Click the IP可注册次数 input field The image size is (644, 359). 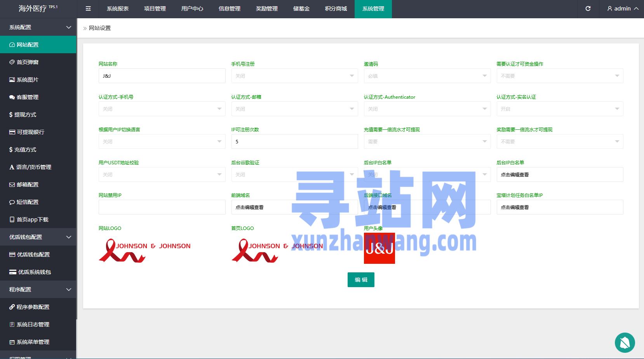pyautogui.click(x=294, y=141)
